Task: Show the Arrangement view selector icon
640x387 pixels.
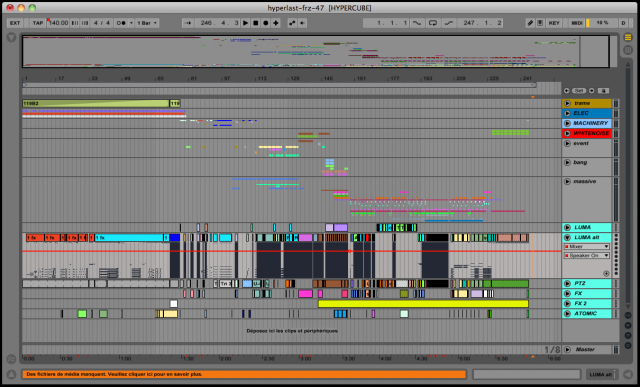Action: tap(628, 38)
